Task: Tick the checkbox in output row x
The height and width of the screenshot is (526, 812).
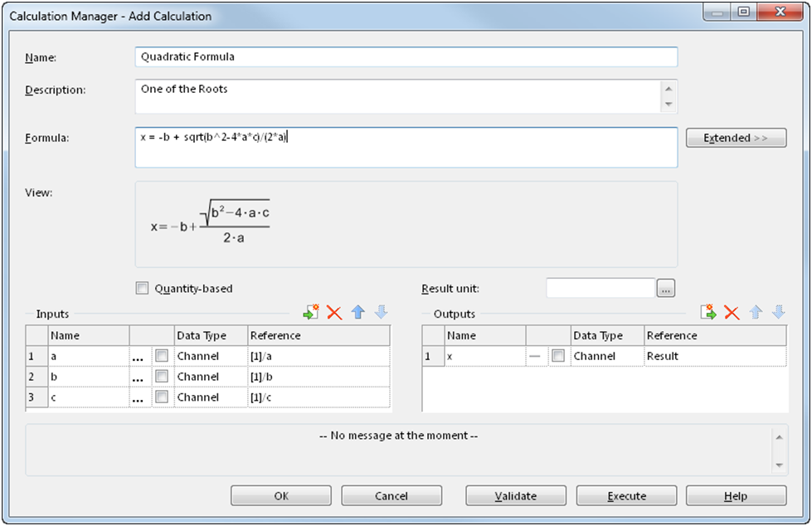Action: [x=559, y=356]
